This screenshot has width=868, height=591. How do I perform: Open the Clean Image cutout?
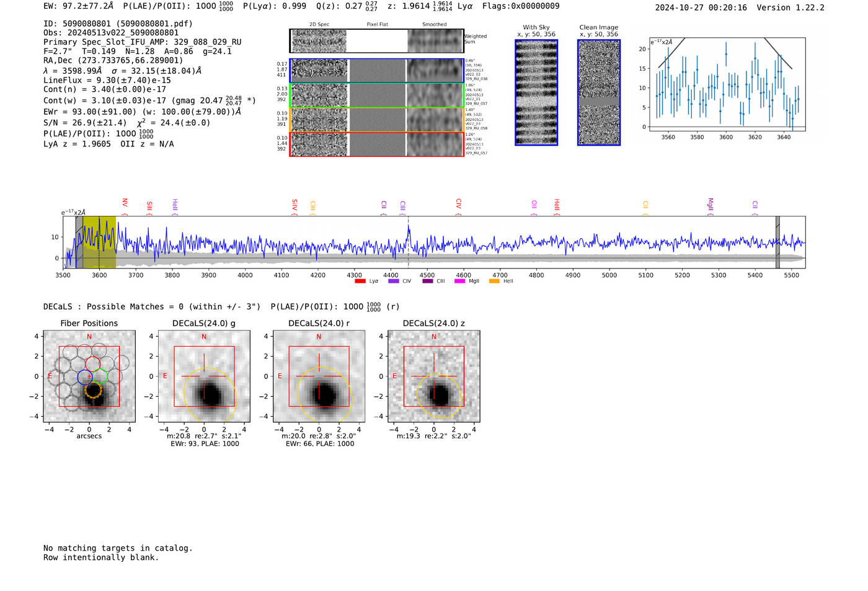pos(599,92)
